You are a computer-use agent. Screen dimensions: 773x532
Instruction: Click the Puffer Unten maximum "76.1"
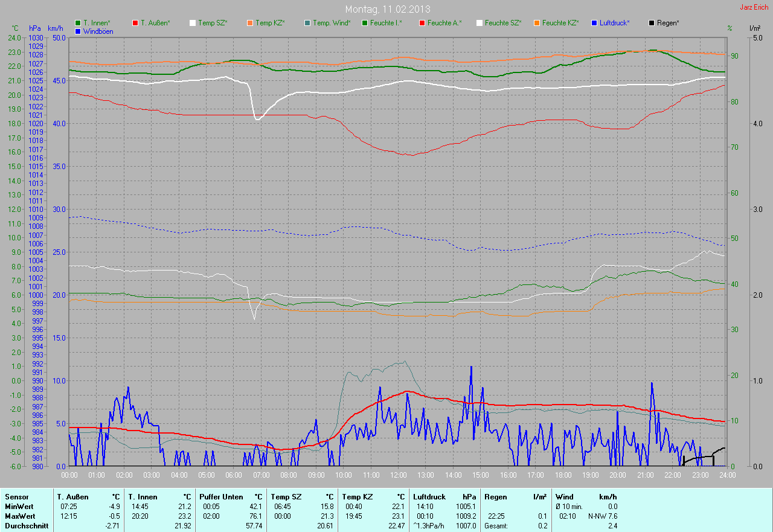(x=256, y=516)
